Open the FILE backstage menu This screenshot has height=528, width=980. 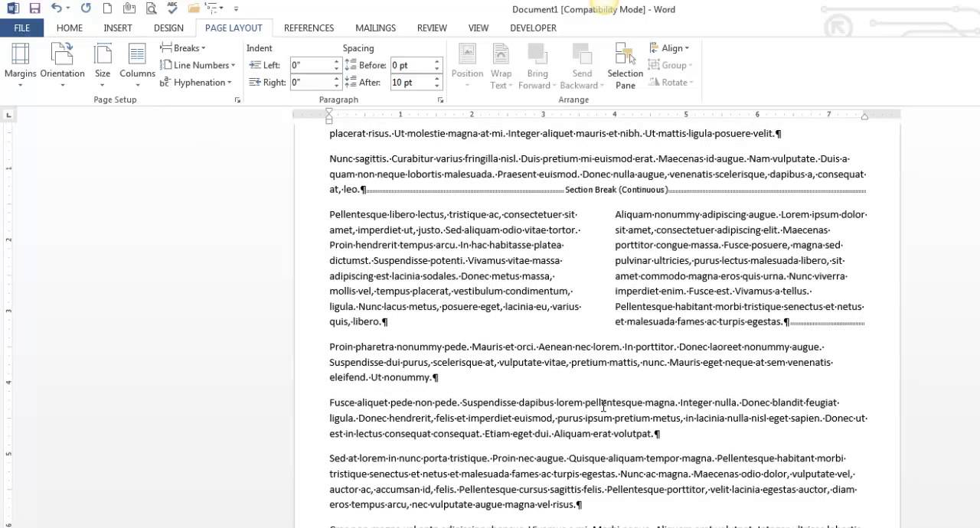[22, 28]
